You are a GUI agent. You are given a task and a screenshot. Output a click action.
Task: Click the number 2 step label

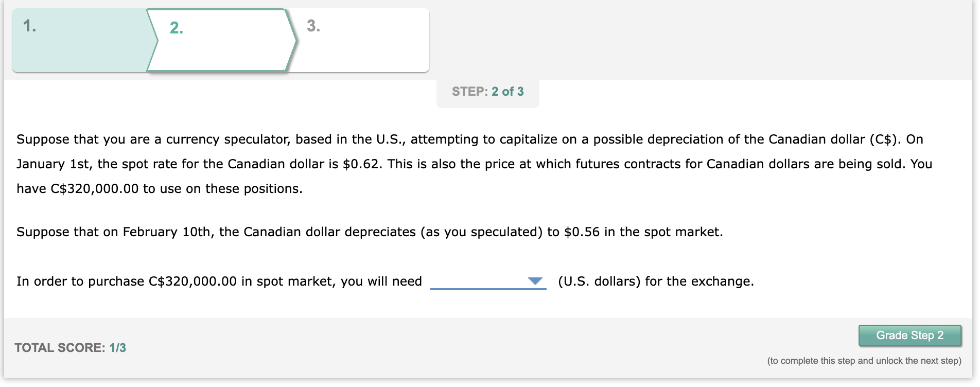(x=176, y=29)
